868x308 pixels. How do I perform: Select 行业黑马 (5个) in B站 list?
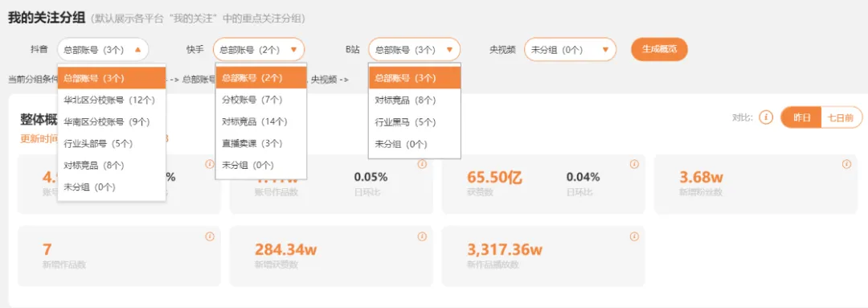(x=415, y=122)
